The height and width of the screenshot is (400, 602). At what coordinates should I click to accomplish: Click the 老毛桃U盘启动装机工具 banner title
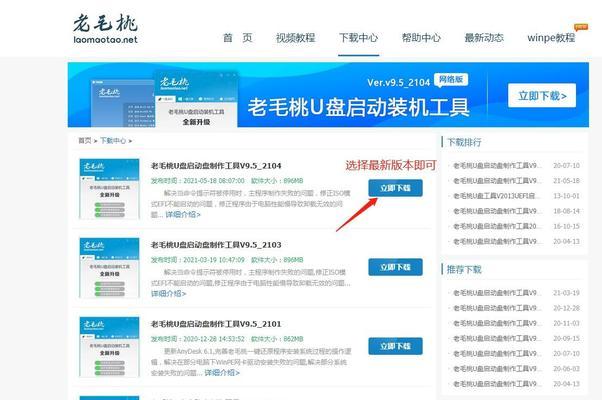coord(359,107)
